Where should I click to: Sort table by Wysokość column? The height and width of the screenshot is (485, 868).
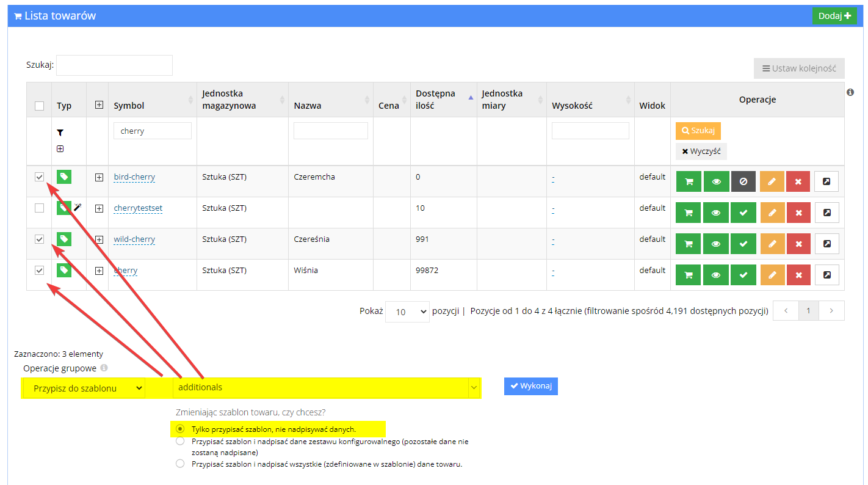point(590,100)
